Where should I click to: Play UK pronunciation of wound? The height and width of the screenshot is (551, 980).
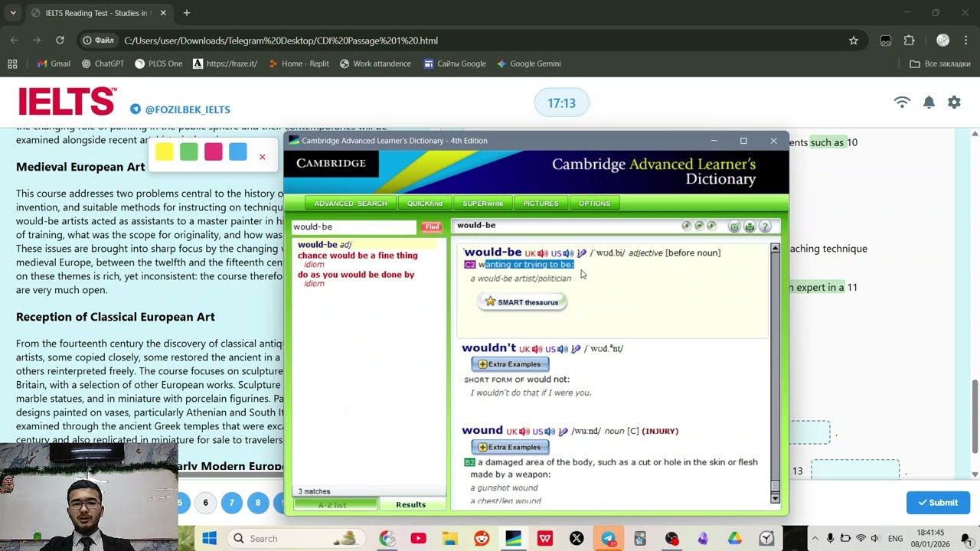524,432
